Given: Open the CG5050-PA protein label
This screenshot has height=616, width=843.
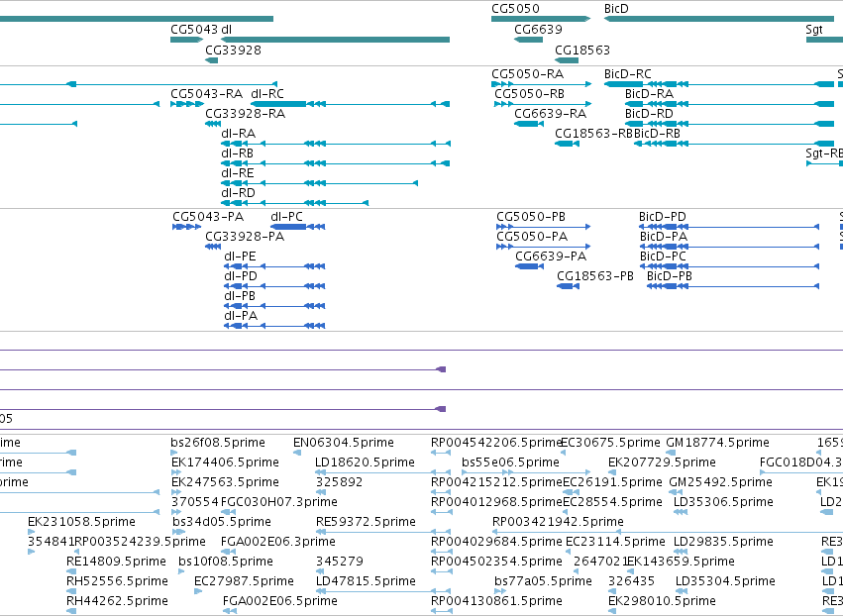Looking at the screenshot, I should pos(532,237).
